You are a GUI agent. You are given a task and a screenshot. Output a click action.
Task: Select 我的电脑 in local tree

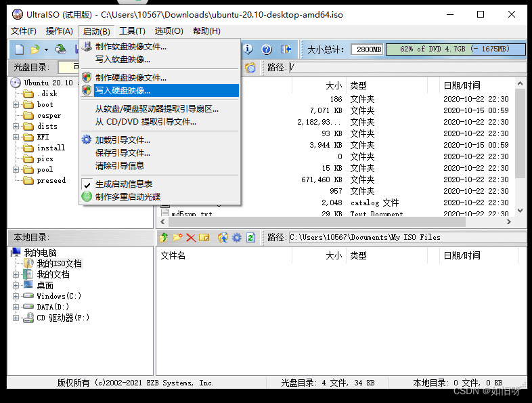[x=40, y=253]
